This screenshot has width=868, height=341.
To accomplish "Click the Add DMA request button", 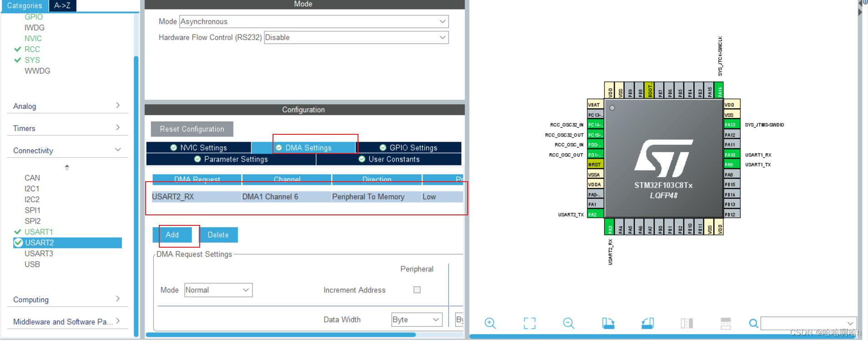I will point(172,235).
